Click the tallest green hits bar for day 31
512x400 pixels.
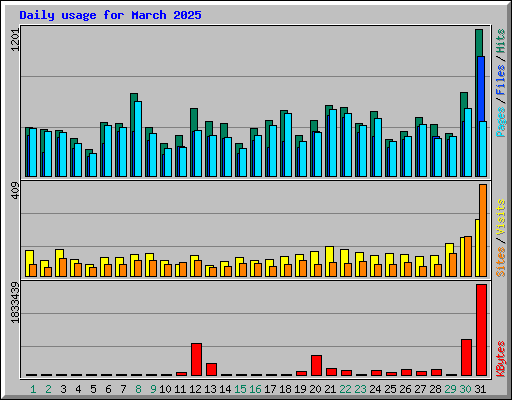coord(479,43)
